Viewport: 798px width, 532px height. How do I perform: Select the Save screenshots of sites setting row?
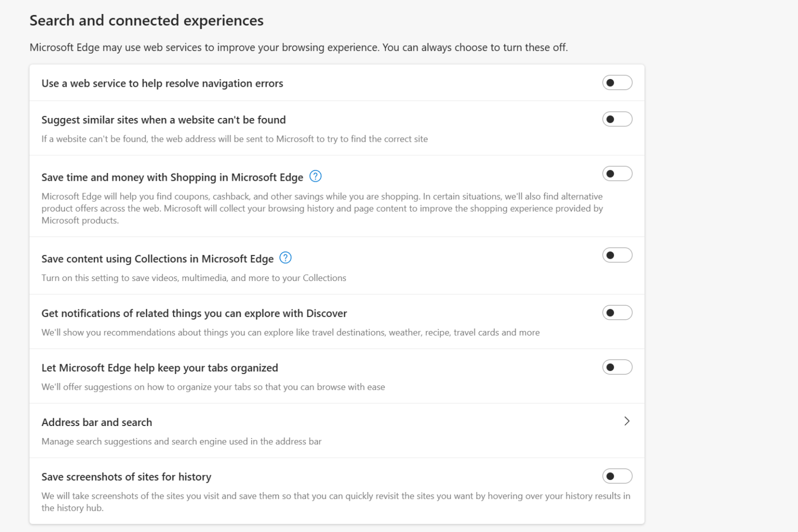126,476
